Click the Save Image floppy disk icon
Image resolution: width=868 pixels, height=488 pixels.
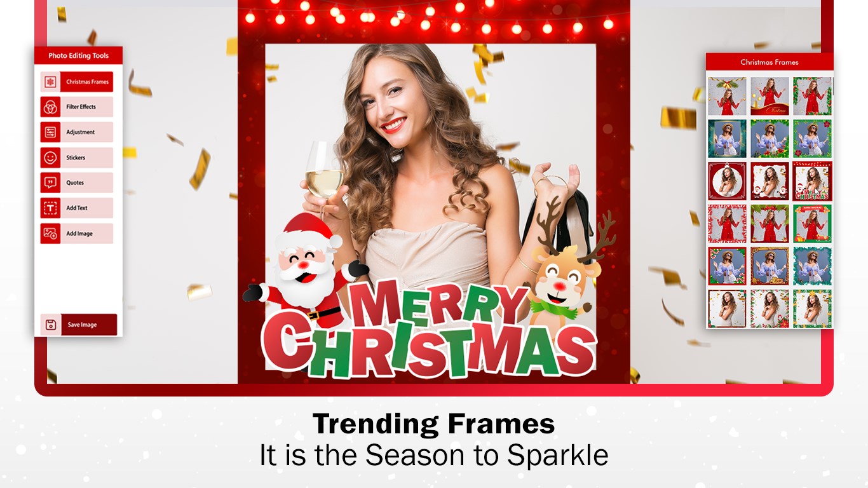tap(51, 325)
